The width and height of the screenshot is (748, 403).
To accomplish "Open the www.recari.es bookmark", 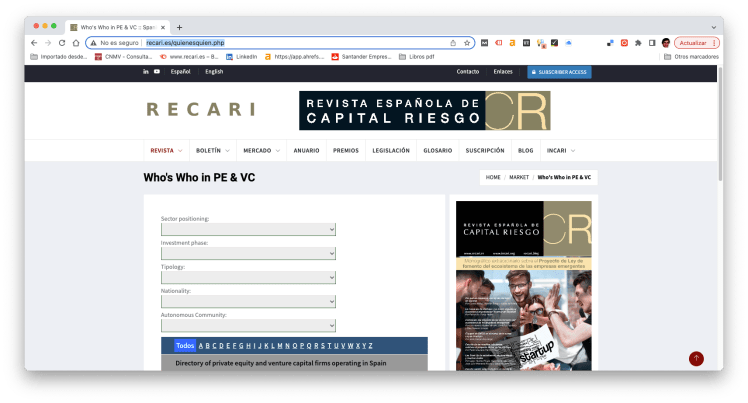I will pyautogui.click(x=189, y=57).
